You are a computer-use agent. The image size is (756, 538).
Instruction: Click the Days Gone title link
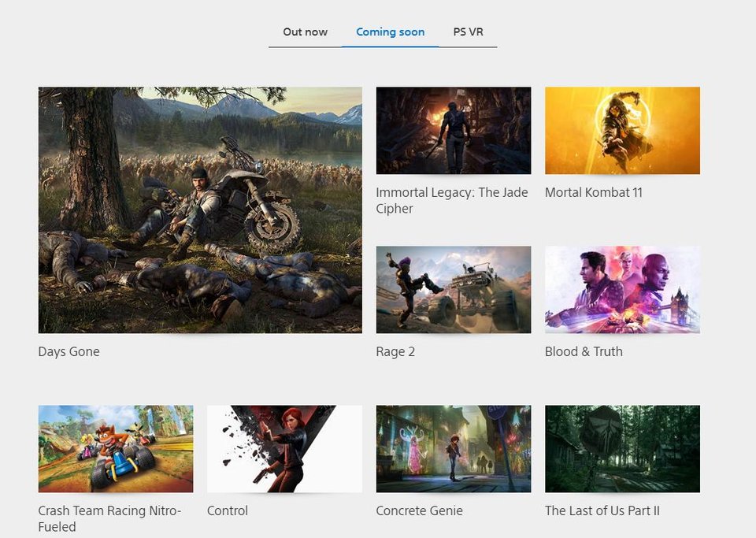[69, 351]
